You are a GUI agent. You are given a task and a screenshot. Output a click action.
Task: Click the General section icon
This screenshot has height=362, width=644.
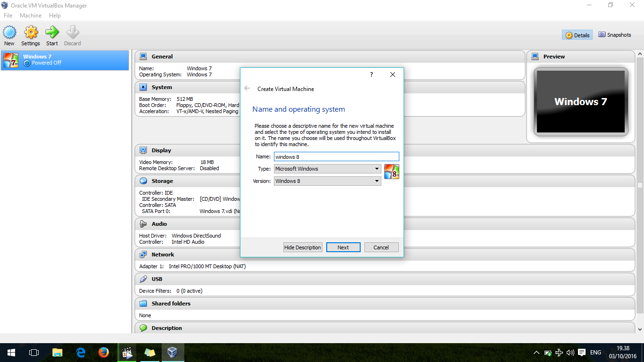click(x=143, y=57)
